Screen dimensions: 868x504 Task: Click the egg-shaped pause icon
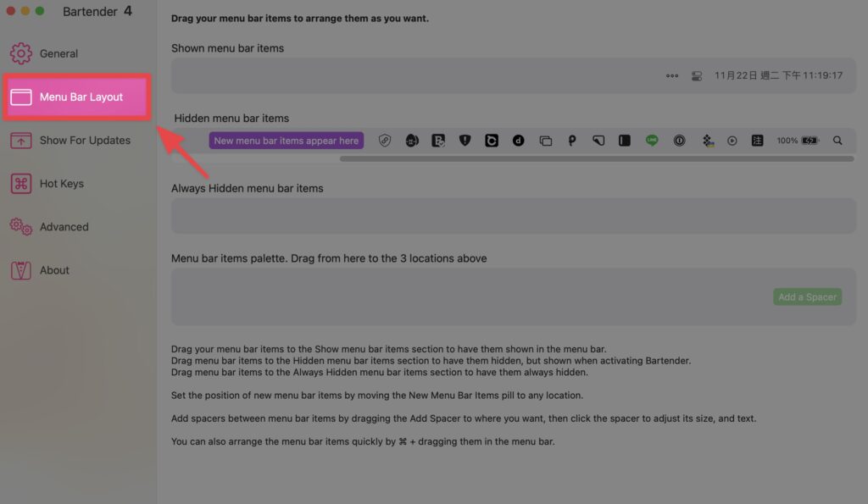pyautogui.click(x=412, y=141)
